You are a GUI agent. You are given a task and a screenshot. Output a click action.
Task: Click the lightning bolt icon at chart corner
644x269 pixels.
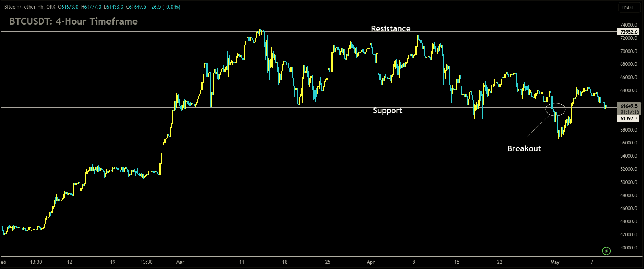pos(606,251)
